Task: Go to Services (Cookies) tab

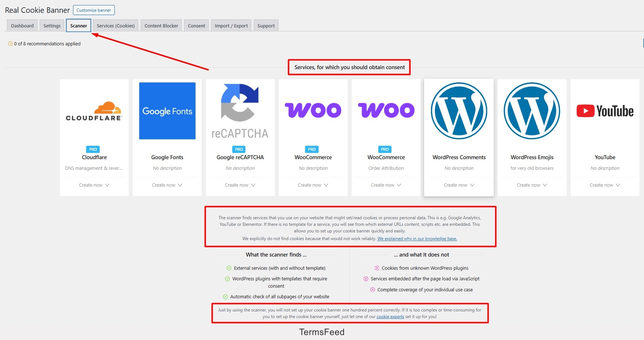Action: pyautogui.click(x=115, y=26)
